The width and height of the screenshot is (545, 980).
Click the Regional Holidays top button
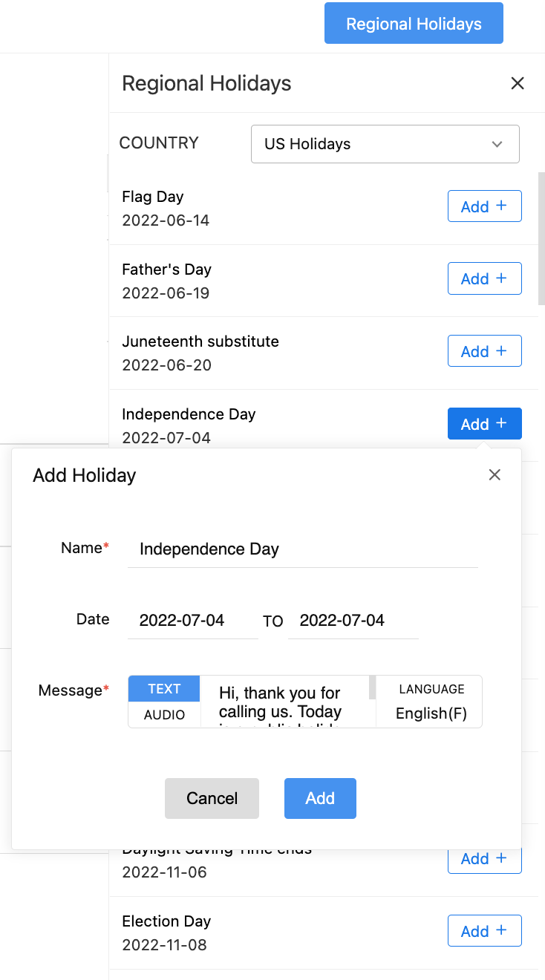(414, 24)
